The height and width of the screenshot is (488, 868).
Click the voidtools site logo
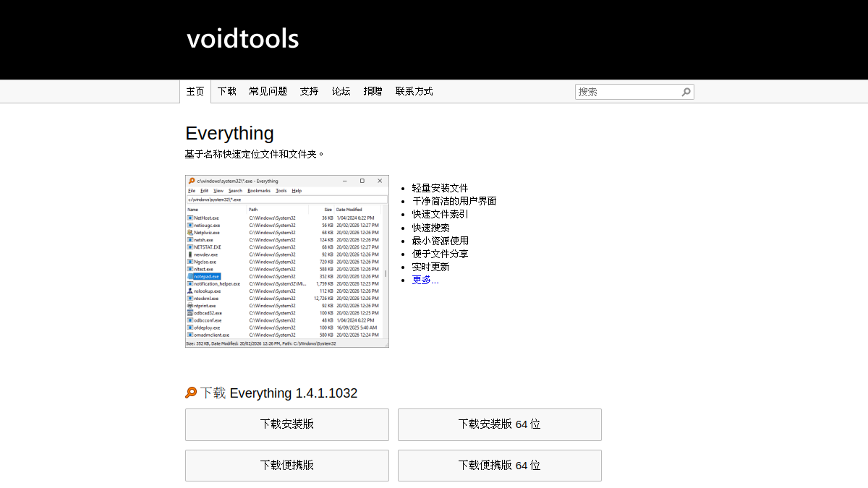point(242,38)
